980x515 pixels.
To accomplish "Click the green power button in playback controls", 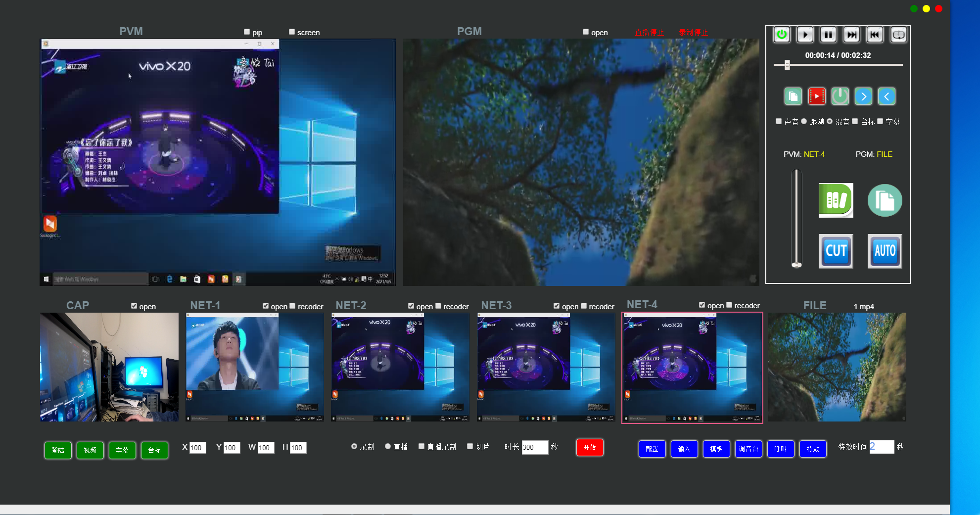I will click(782, 35).
